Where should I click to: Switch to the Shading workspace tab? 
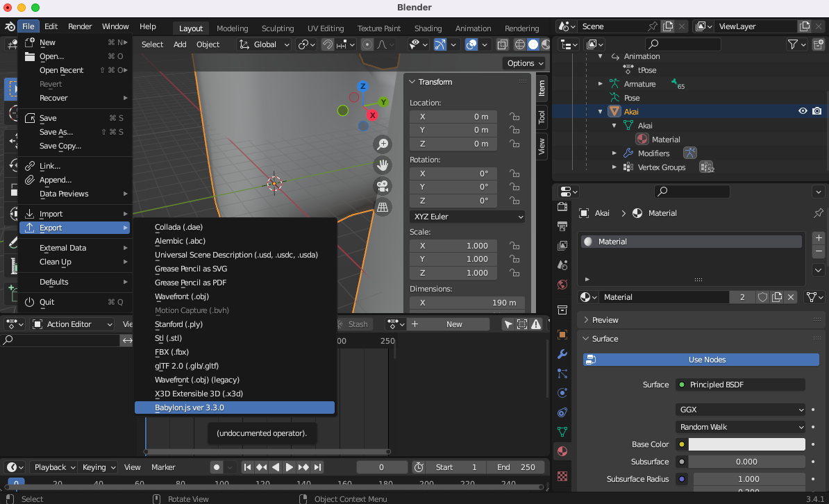coord(428,28)
